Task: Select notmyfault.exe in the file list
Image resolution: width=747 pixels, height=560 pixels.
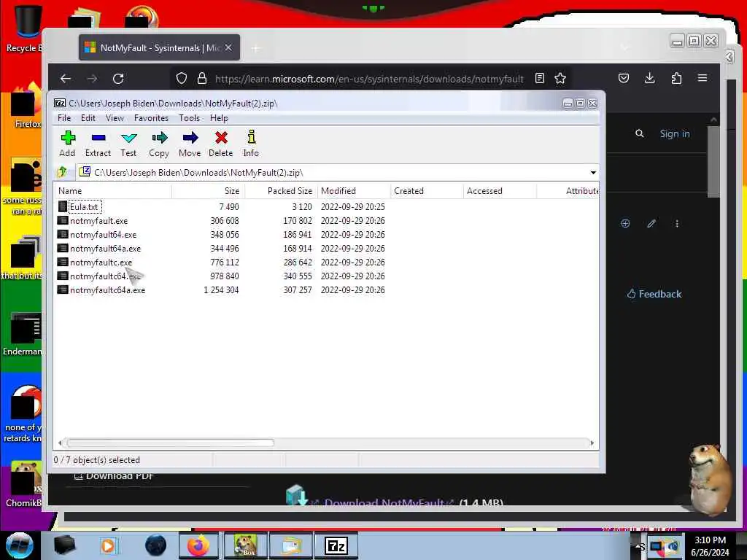Action: coord(98,221)
